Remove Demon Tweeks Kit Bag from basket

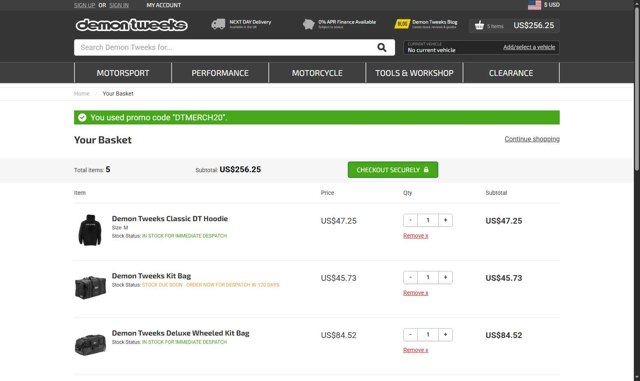(416, 293)
